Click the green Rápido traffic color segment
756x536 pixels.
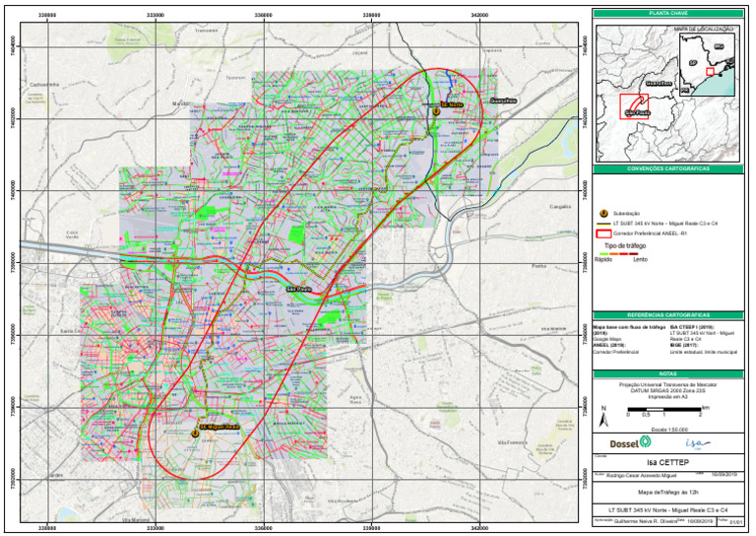(x=605, y=254)
